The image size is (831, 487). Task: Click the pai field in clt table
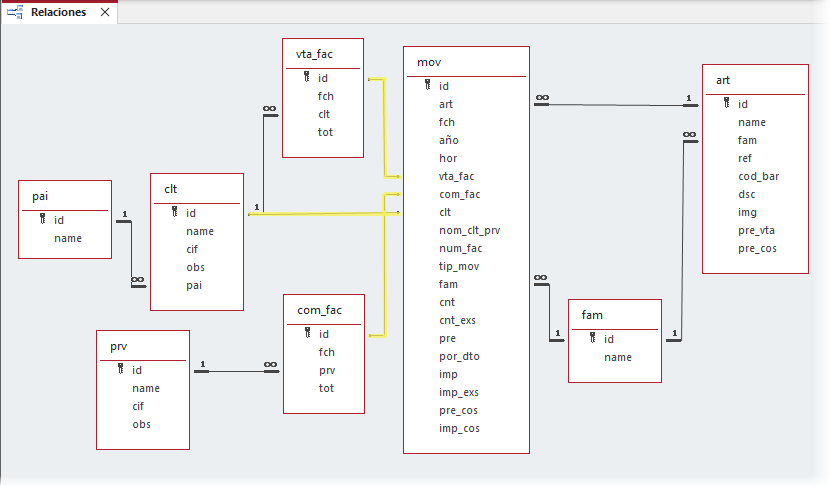pos(195,285)
